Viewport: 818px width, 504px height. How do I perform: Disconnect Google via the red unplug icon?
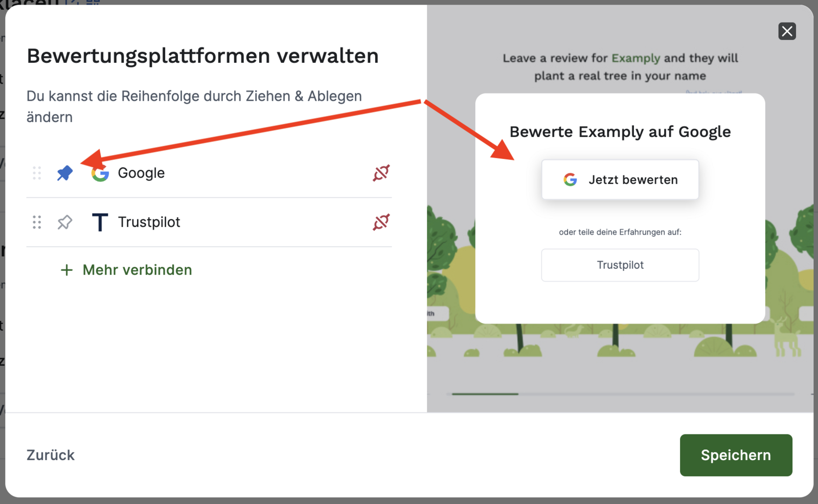click(x=380, y=173)
